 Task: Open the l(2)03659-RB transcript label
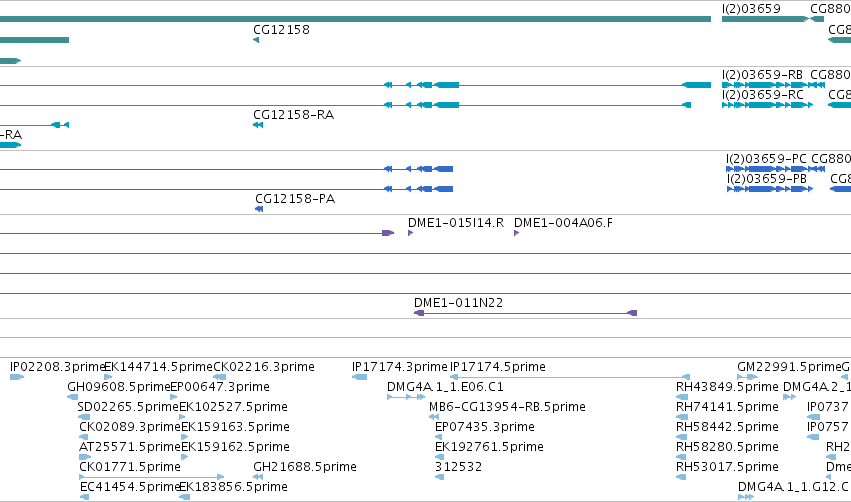point(762,75)
